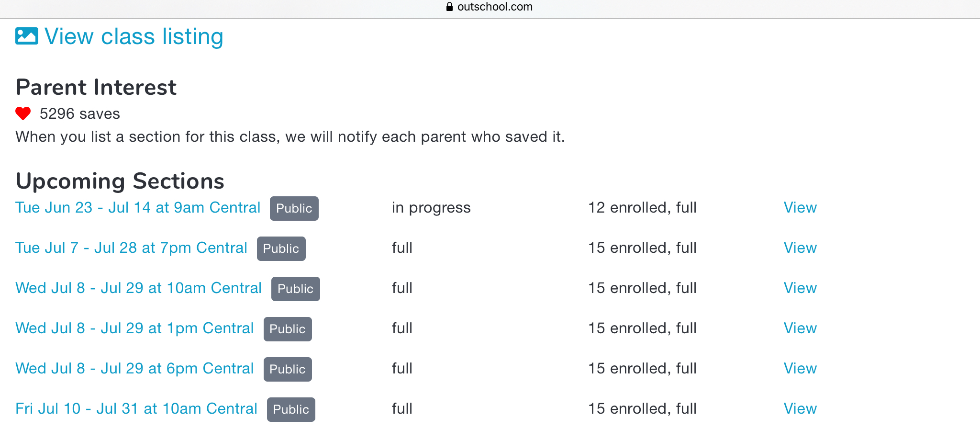Open the Tue Jul 7 7pm section

click(x=131, y=248)
